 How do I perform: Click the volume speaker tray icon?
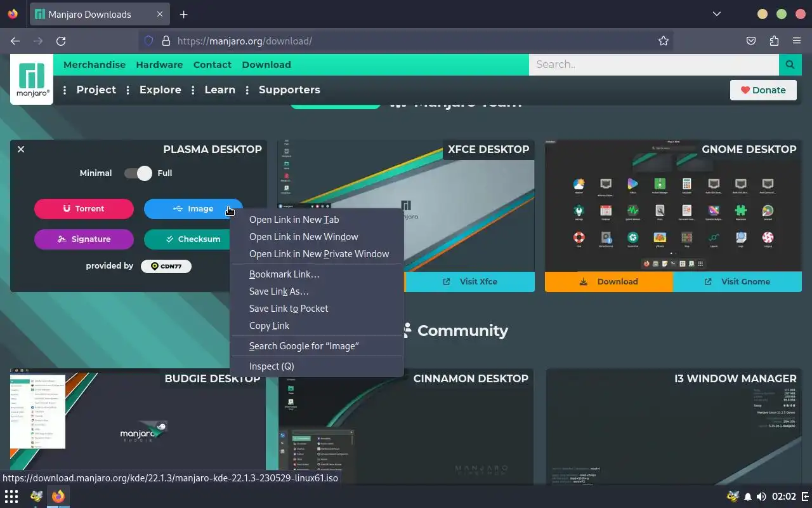point(761,497)
